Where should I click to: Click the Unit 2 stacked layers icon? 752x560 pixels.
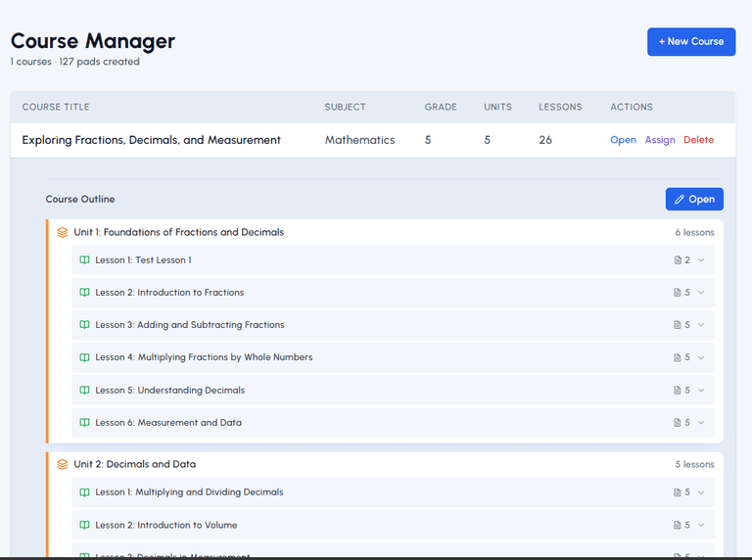coord(63,465)
